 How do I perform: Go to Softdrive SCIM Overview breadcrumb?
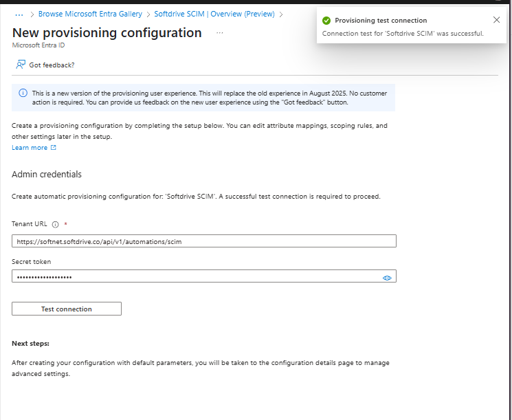(x=214, y=14)
